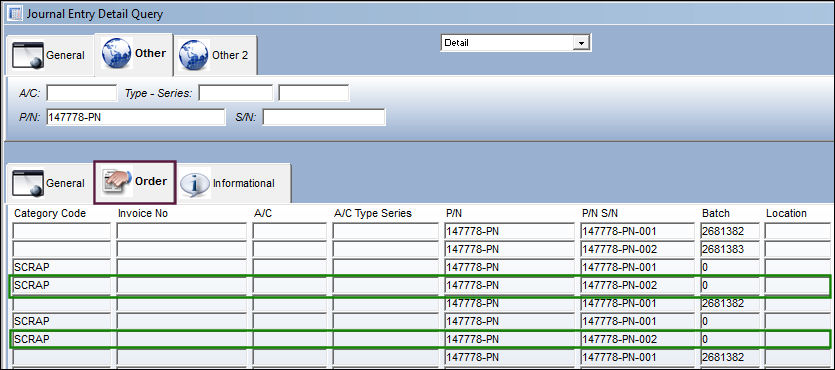The width and height of the screenshot is (835, 370).
Task: Select the Order tab label
Action: pos(151,181)
